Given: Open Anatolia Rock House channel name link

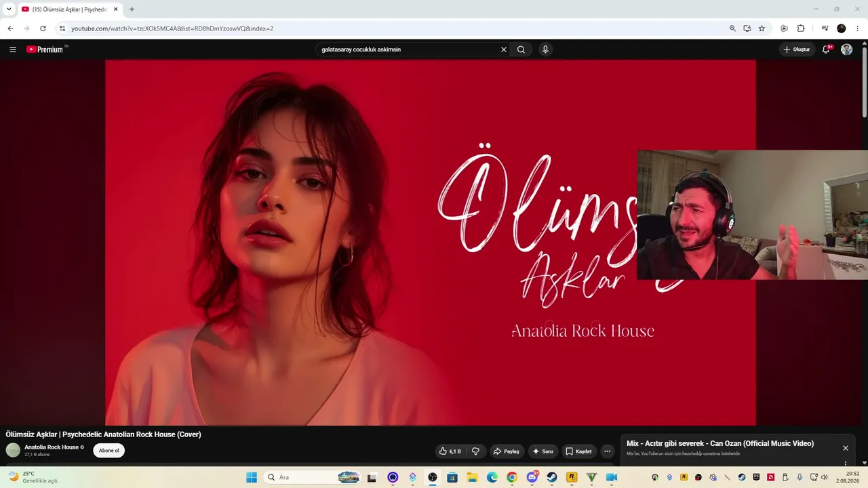Looking at the screenshot, I should 52,447.
